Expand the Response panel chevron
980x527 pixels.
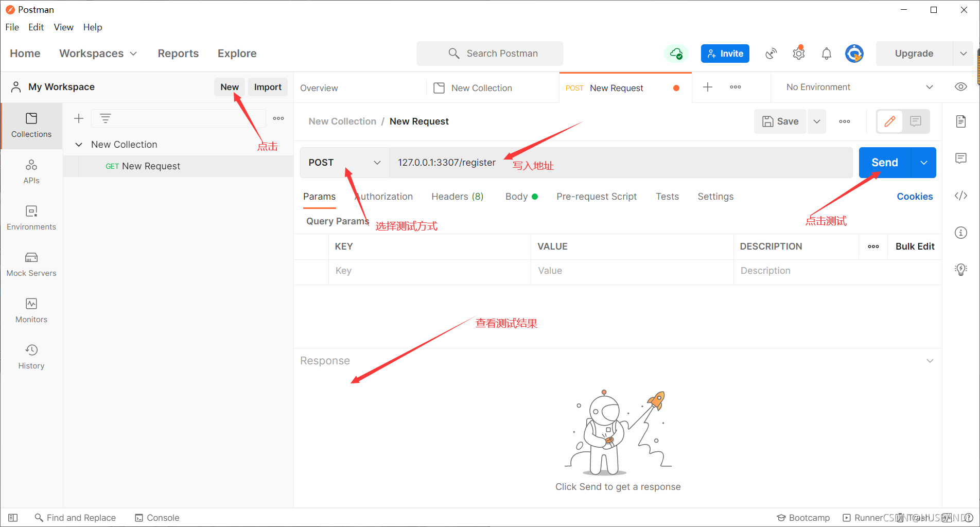coord(930,361)
